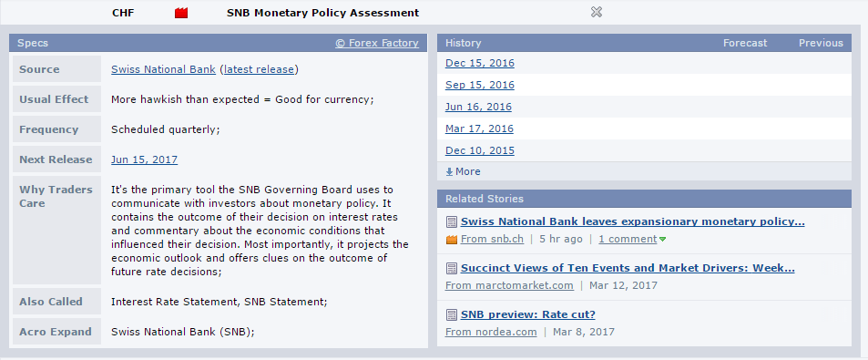The image size is (868, 360).
Task: Open the latest release link
Action: click(259, 69)
